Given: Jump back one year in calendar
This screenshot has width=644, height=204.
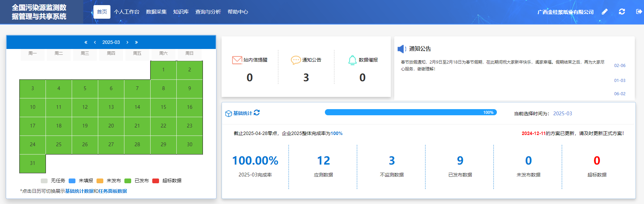Looking at the screenshot, I should tap(86, 42).
